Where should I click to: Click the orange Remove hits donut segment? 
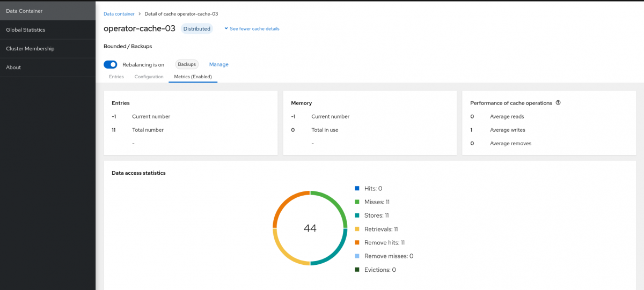[286, 203]
